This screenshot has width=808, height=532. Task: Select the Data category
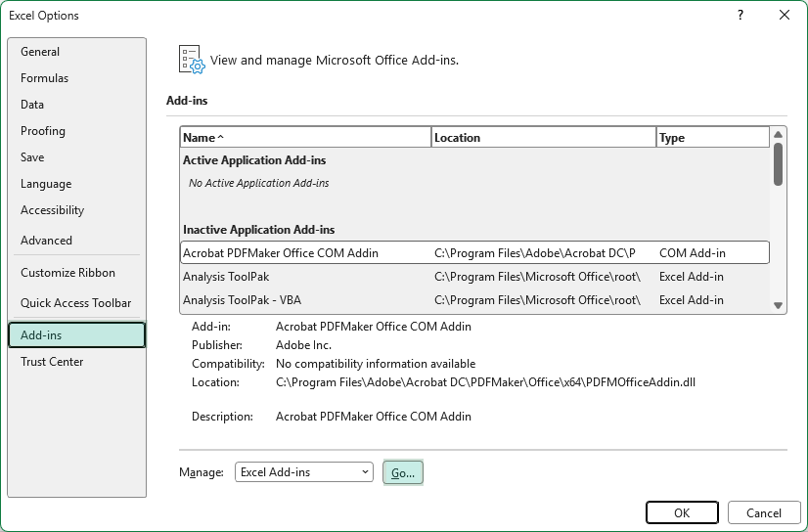(x=76, y=105)
